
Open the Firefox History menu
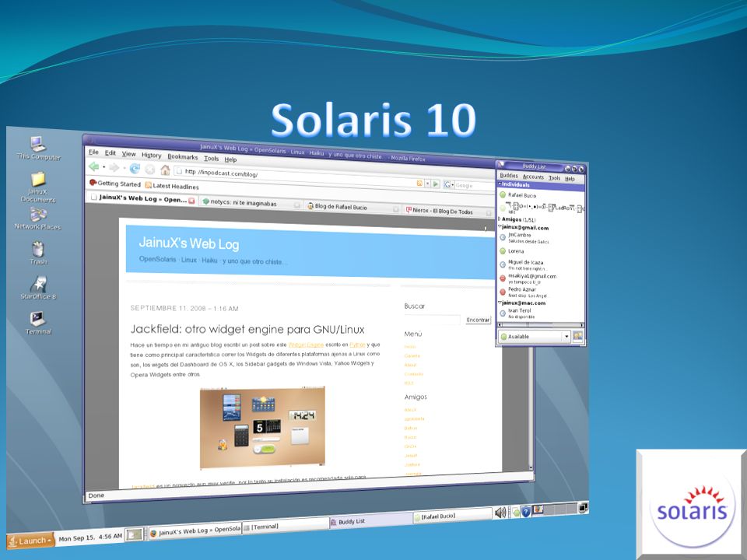pos(151,155)
